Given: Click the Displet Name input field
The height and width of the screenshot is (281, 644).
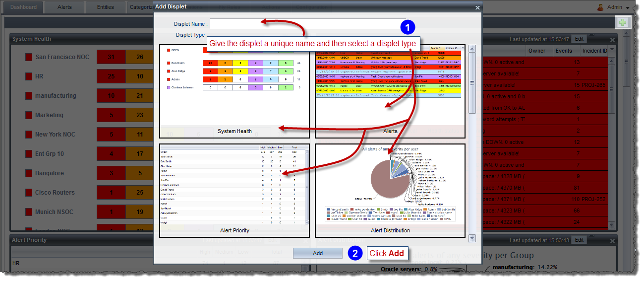Looking at the screenshot, I should 308,24.
